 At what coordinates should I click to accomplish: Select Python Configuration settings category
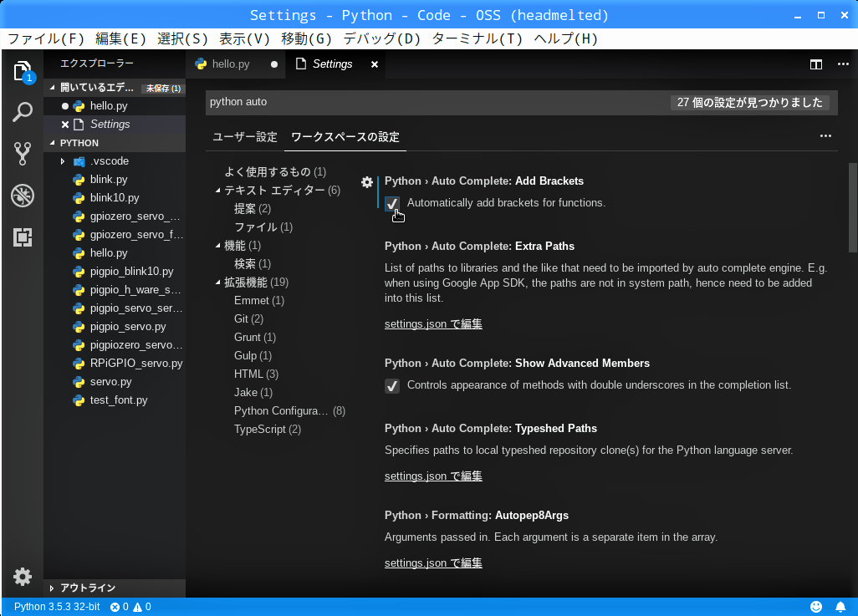[x=289, y=411]
